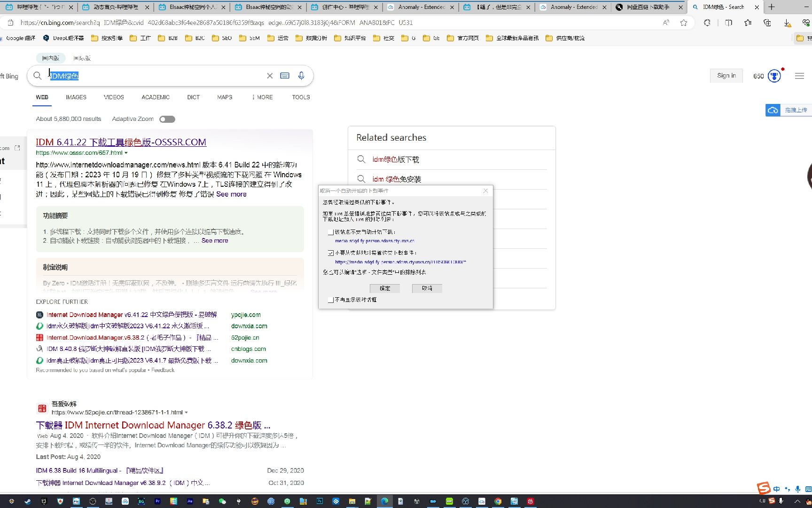Image resolution: width=812 pixels, height=508 pixels.
Task: Click related search 'idm 绿色免安装'
Action: click(397, 179)
